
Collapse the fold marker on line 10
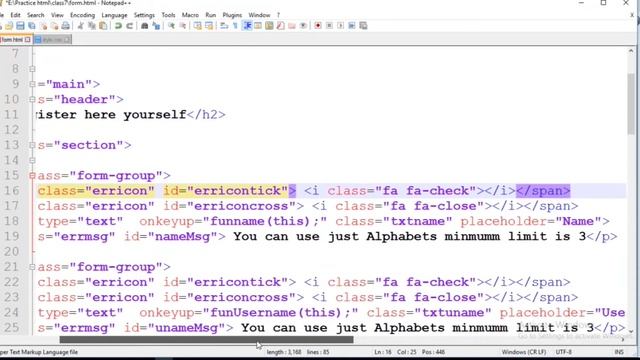click(32, 99)
